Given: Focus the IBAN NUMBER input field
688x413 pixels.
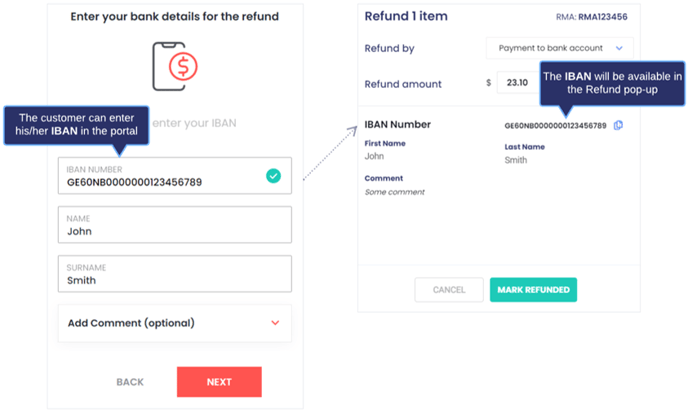Looking at the screenshot, I should (x=175, y=176).
